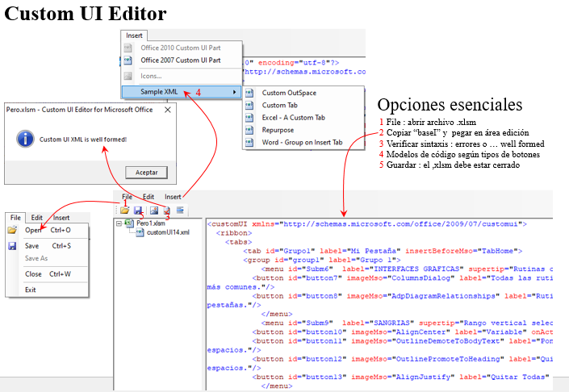Collapse the Pero1.xlsm tree node
This screenshot has height=392, width=569.
[x=119, y=223]
